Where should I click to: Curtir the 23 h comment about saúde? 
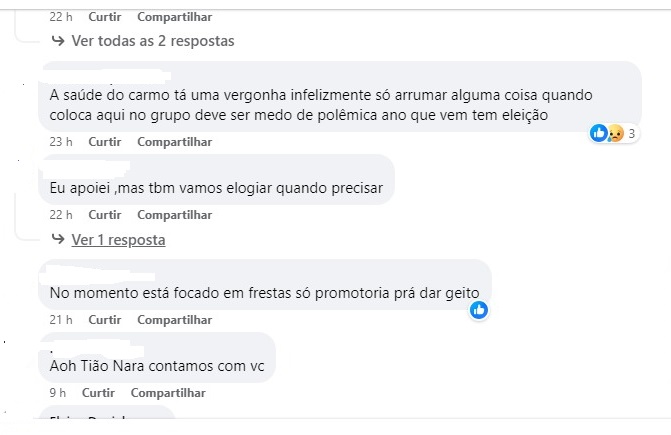pos(104,142)
